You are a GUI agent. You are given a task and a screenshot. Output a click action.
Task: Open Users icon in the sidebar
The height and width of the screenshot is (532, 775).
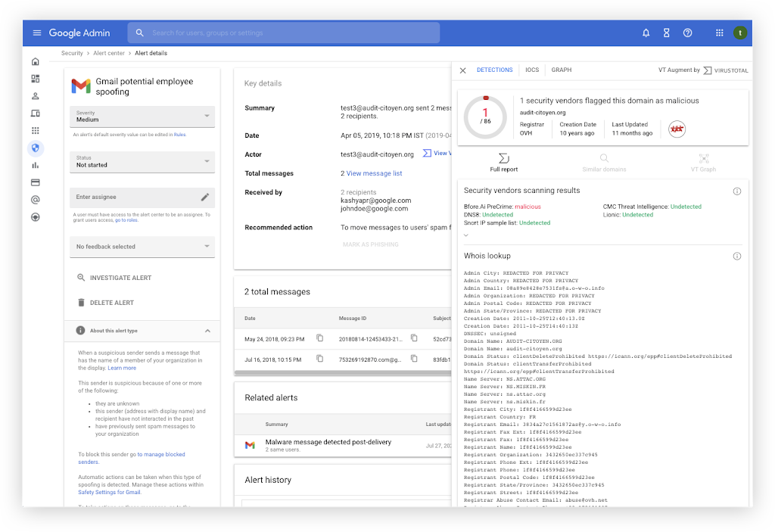35,96
